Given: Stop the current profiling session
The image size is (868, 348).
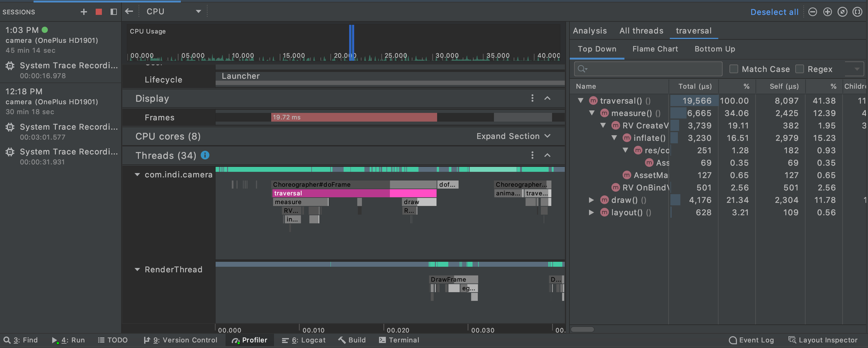Looking at the screenshot, I should coord(99,12).
